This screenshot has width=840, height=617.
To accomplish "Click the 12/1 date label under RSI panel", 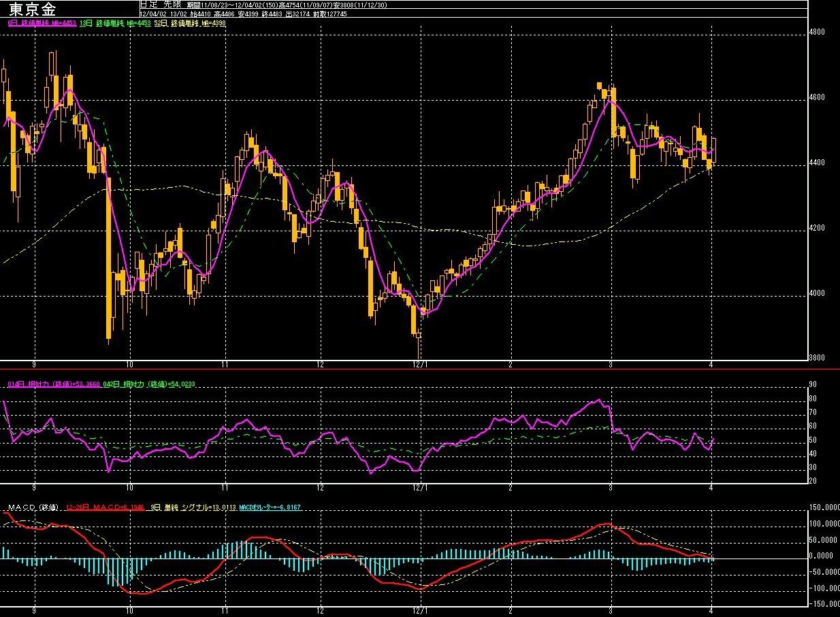I will point(421,487).
